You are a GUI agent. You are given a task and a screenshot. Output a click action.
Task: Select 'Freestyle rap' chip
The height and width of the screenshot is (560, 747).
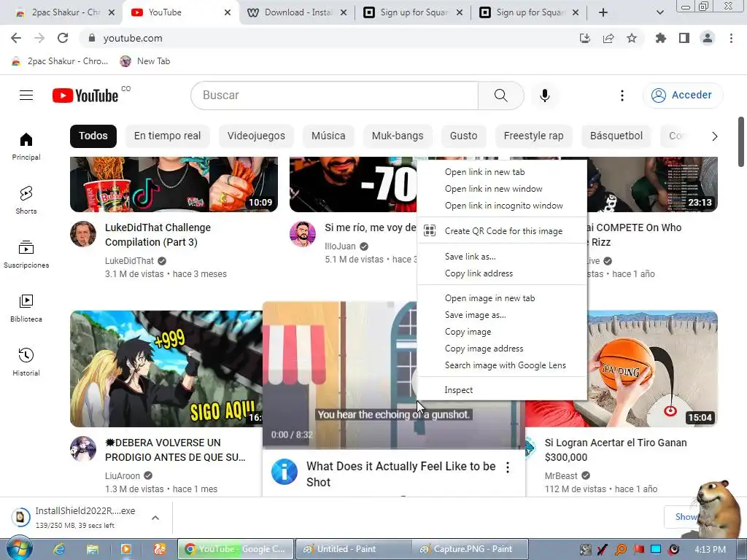click(533, 136)
